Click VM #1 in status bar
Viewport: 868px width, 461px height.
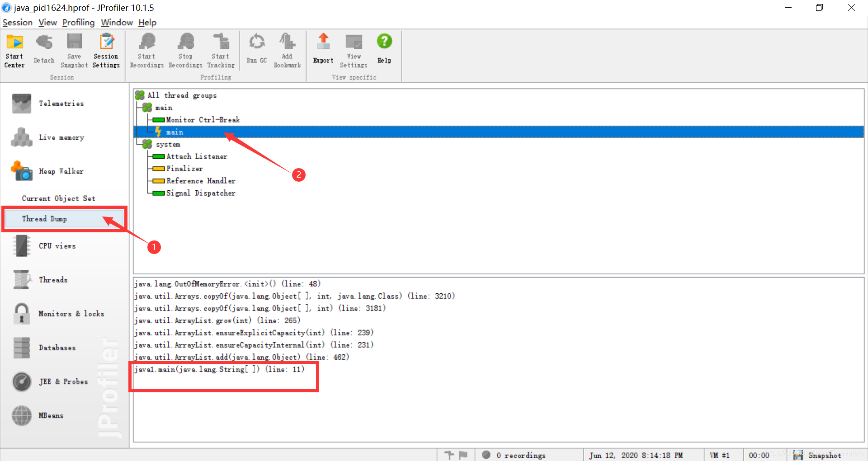[720, 455]
